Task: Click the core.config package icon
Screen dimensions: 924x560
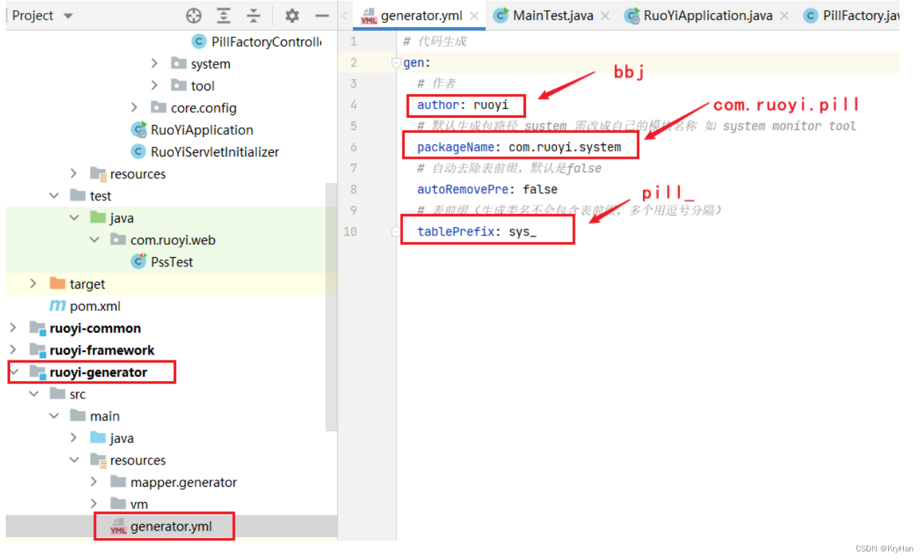Action: pos(159,108)
